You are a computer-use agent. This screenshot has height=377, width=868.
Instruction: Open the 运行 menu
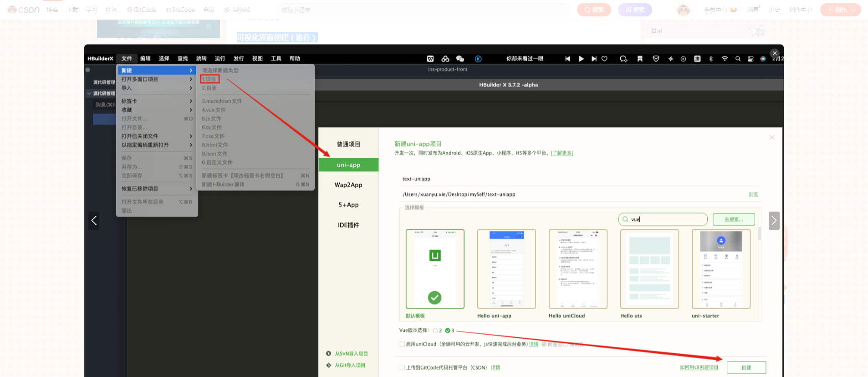click(x=220, y=59)
